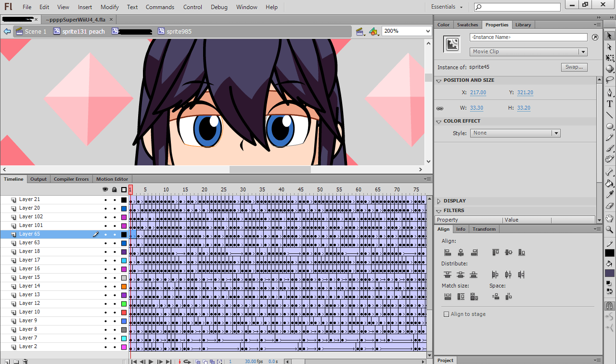Toggle visibility dot of Layer 21
Image resolution: width=616 pixels, height=364 pixels.
point(105,200)
